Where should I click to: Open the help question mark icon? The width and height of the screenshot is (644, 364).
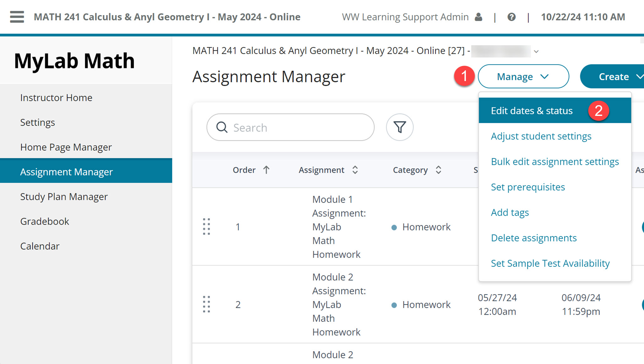point(511,17)
